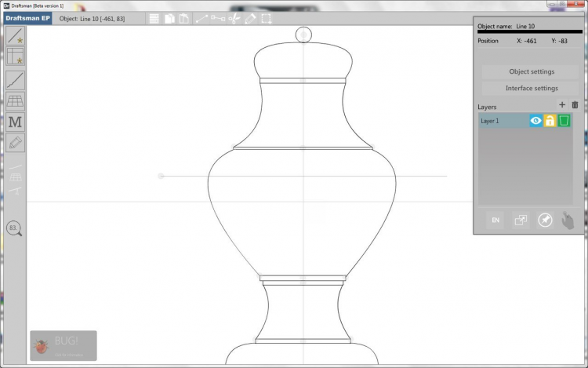588x368 pixels.
Task: Paste using the clipboard icon
Action: 183,19
